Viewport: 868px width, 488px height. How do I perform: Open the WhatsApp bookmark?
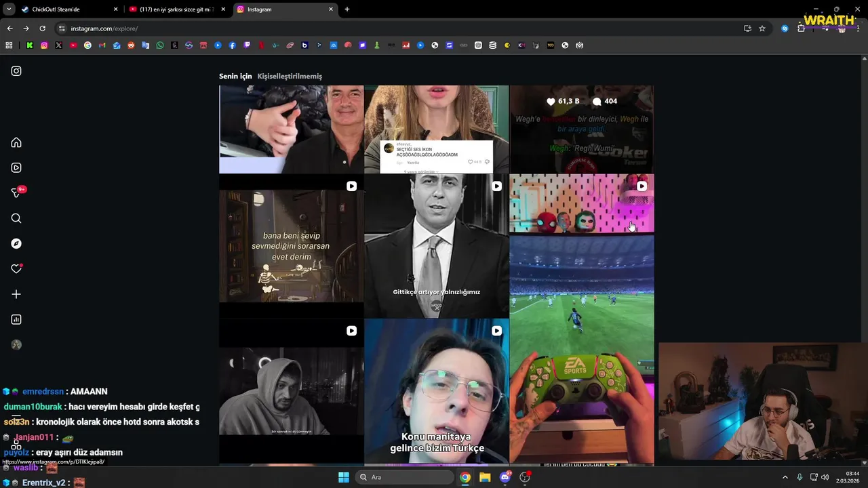[160, 45]
